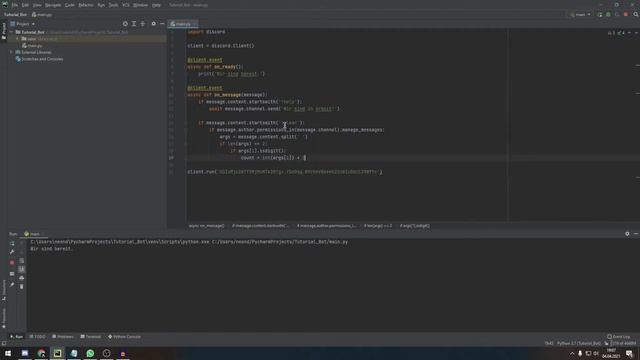640x360 pixels.
Task: Click Collapse All icon in Project panel header
Action: (142, 24)
